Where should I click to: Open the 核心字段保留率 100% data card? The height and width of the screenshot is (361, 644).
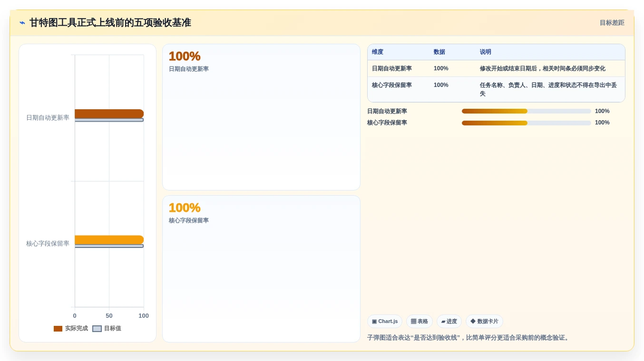[x=261, y=269]
